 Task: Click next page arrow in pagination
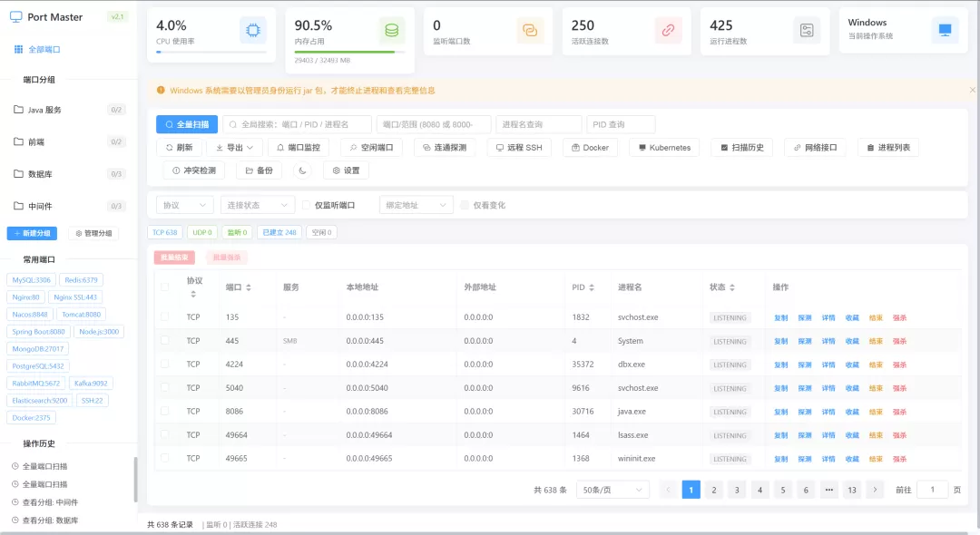[x=875, y=490]
